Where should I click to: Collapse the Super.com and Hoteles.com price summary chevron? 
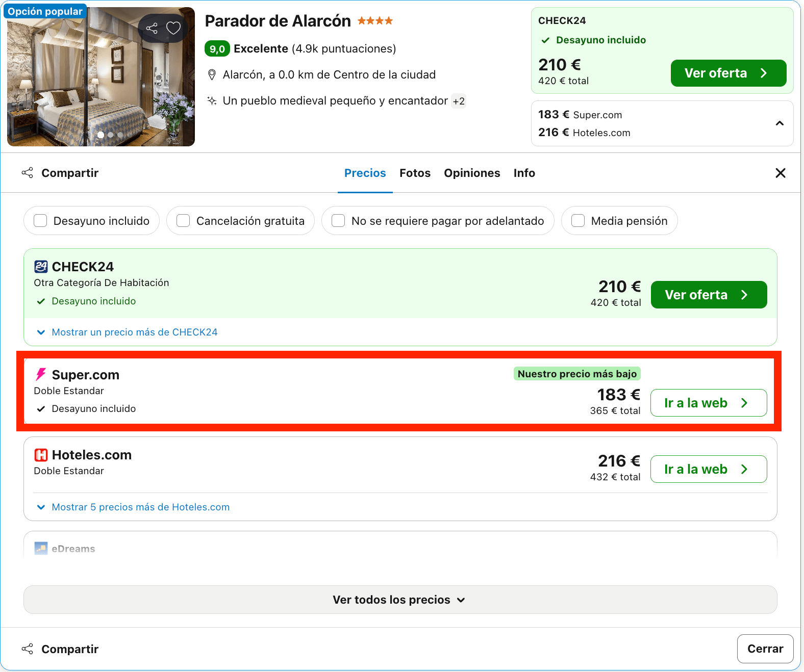[x=780, y=123]
